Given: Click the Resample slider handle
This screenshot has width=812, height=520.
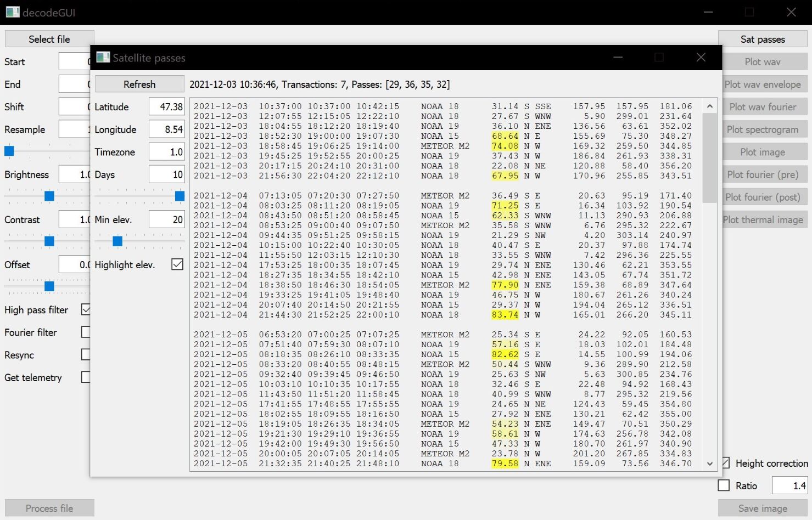Looking at the screenshot, I should pyautogui.click(x=9, y=151).
